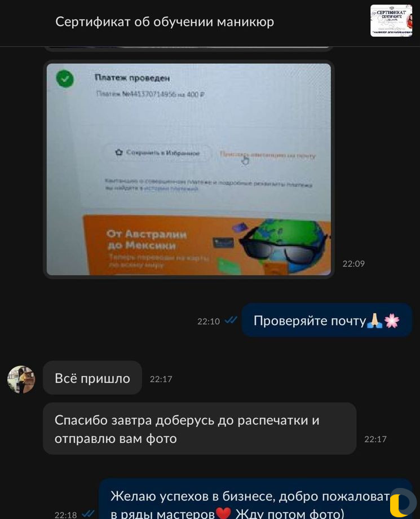This screenshot has height=519, width=420.
Task: Tap the folded hands emoji in message
Action: (x=375, y=320)
